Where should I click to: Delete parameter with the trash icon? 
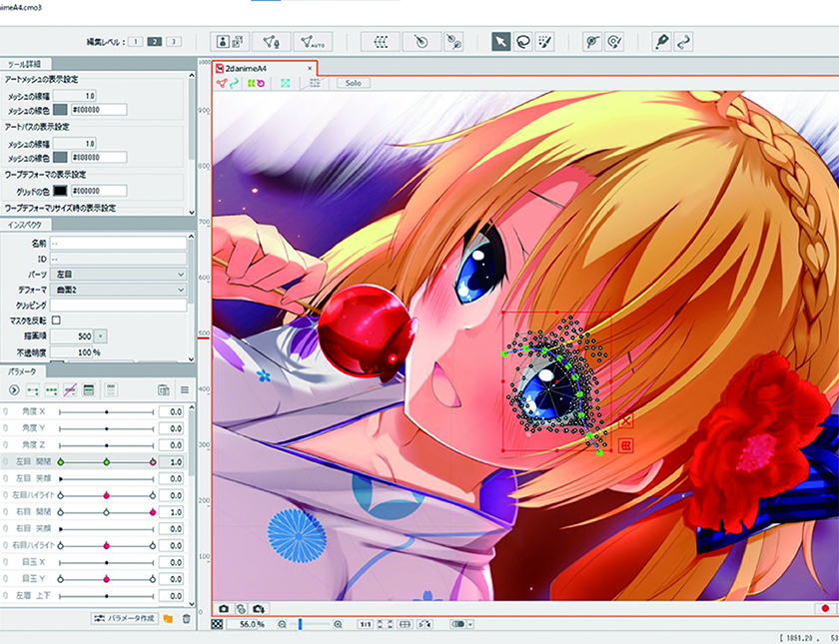[x=186, y=619]
